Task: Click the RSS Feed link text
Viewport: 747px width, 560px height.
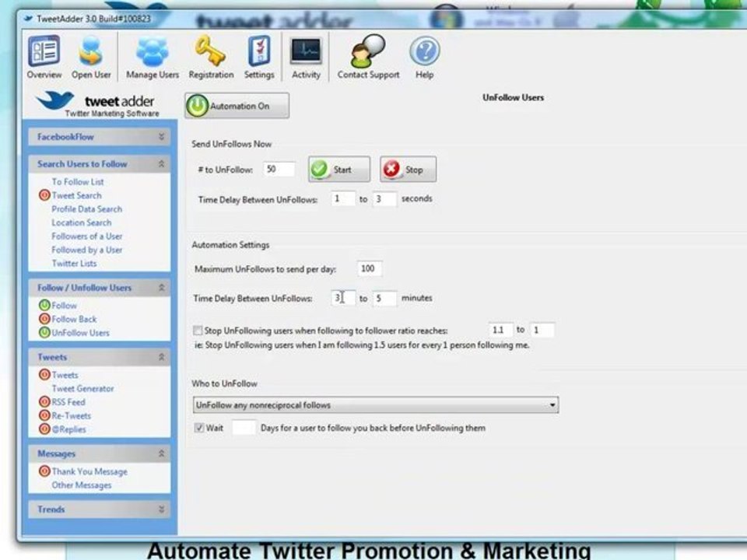Action: [68, 402]
